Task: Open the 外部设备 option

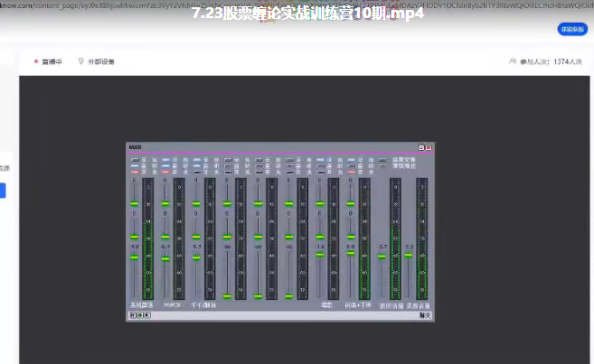Action: click(x=96, y=61)
